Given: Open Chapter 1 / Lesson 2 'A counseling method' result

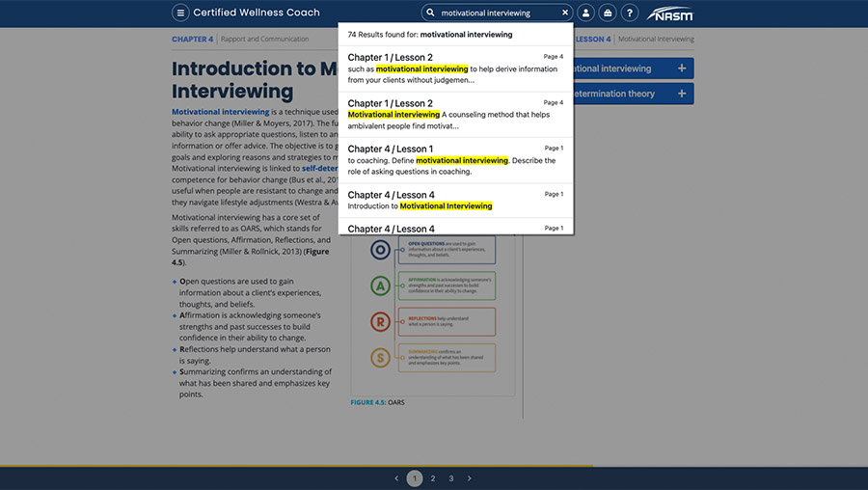Looking at the screenshot, I should pyautogui.click(x=455, y=115).
